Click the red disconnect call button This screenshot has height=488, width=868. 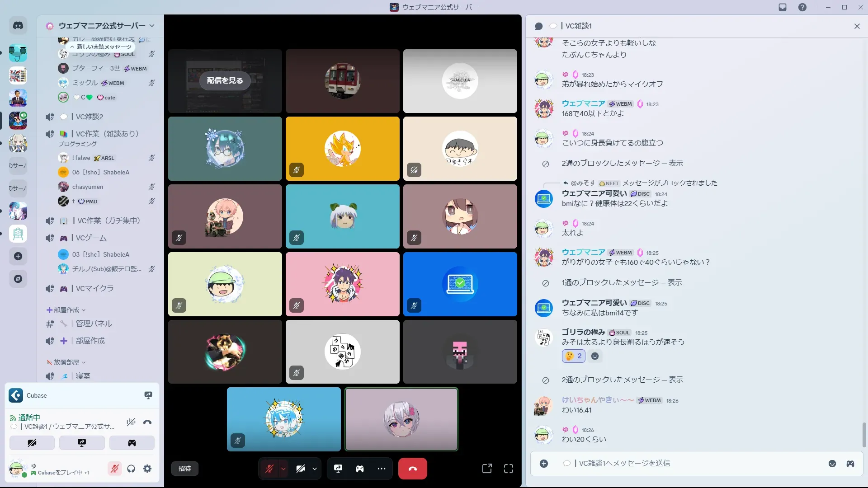point(412,469)
